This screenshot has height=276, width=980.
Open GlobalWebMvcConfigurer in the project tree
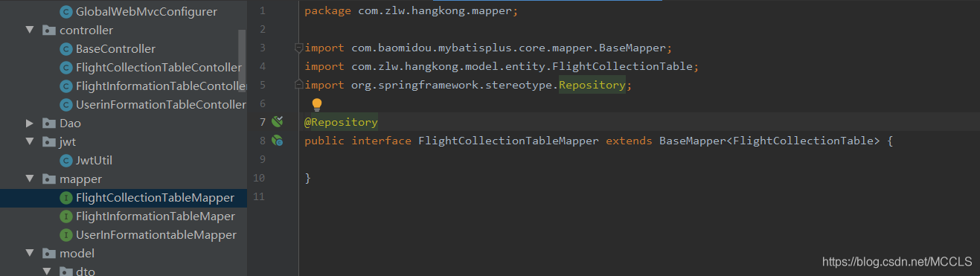147,12
